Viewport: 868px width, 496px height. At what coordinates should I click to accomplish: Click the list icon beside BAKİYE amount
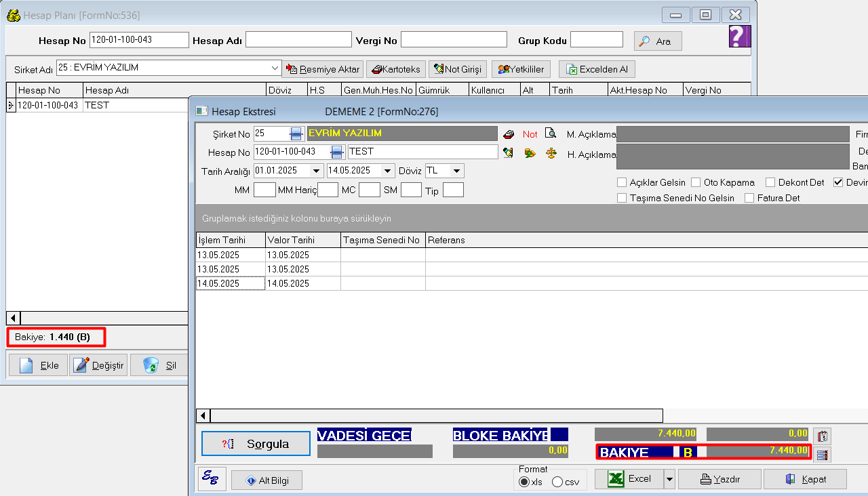tap(823, 454)
